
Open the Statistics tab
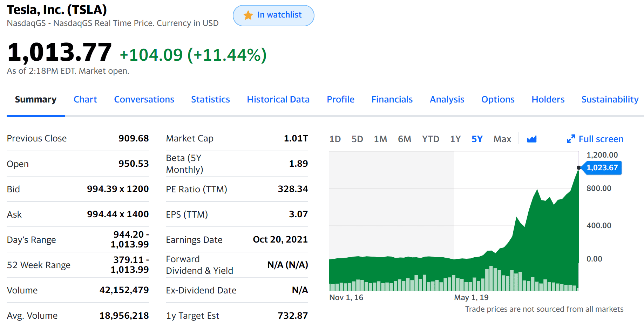pyautogui.click(x=210, y=99)
